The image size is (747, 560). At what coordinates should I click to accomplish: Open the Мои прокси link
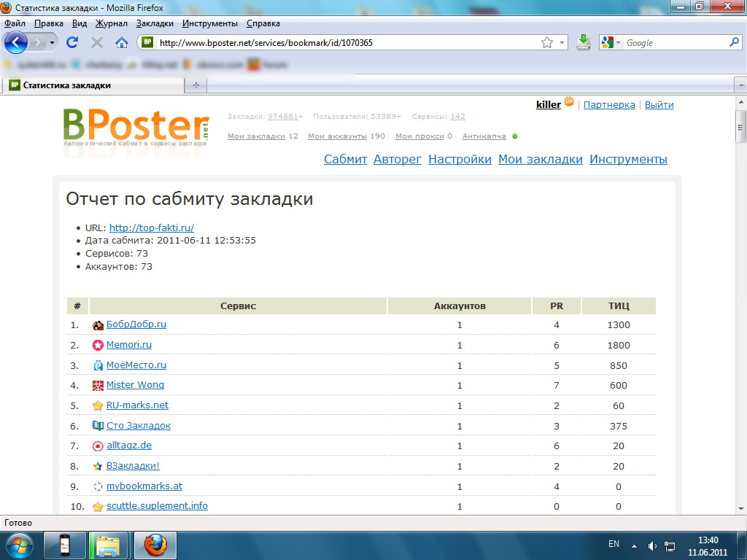[x=419, y=136]
